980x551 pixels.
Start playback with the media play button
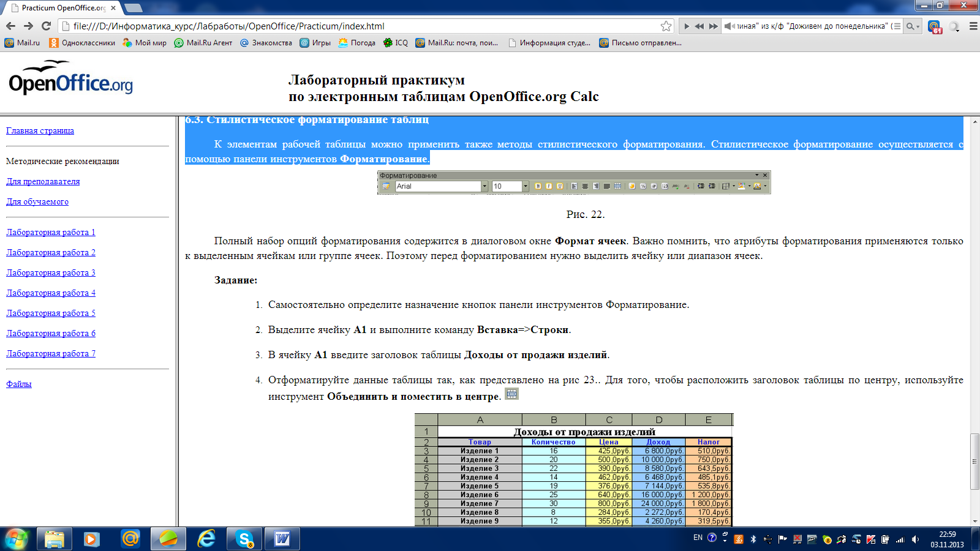coord(687,26)
